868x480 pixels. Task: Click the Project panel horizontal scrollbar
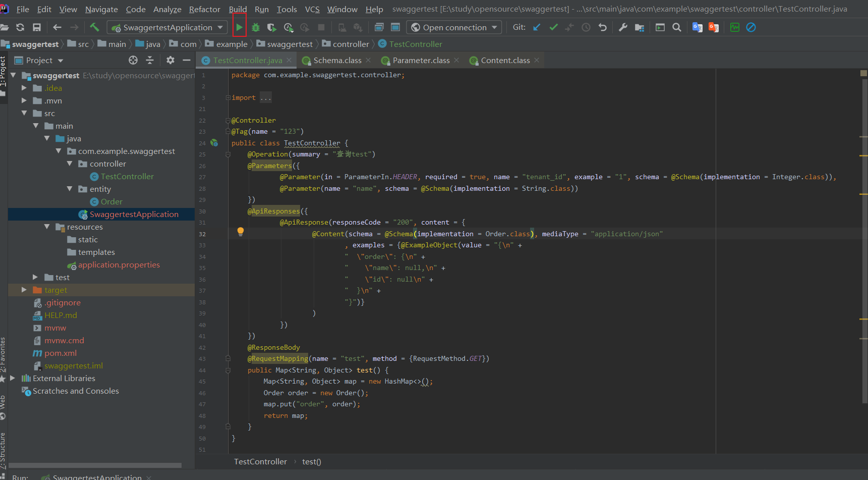(95, 465)
